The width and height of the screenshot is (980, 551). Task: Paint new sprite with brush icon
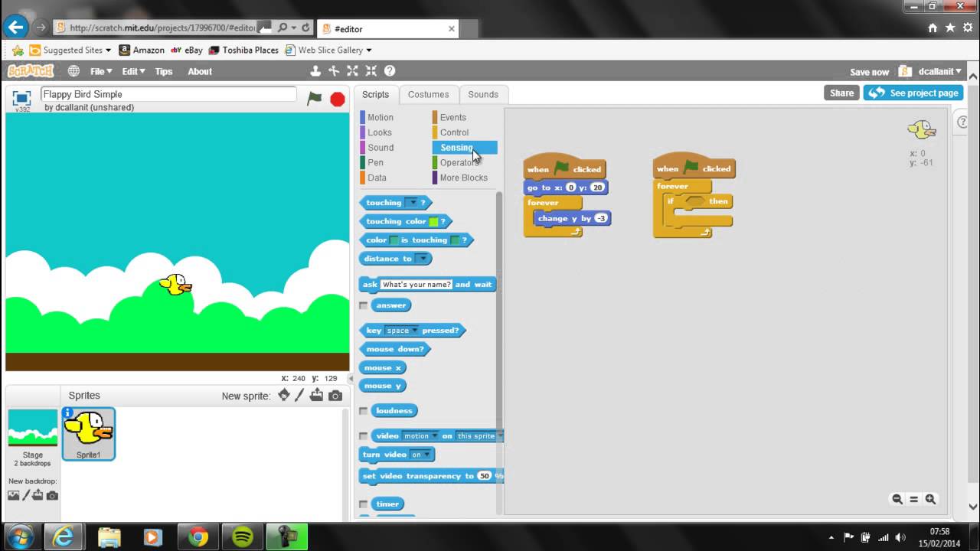[x=300, y=396]
